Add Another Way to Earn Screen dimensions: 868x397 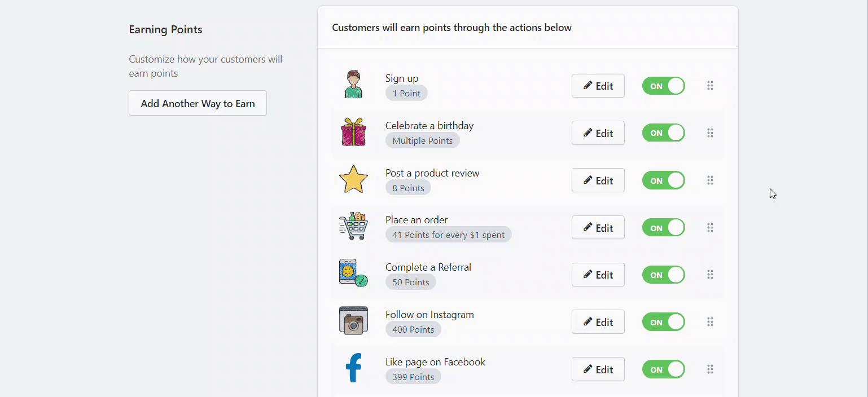[198, 103]
